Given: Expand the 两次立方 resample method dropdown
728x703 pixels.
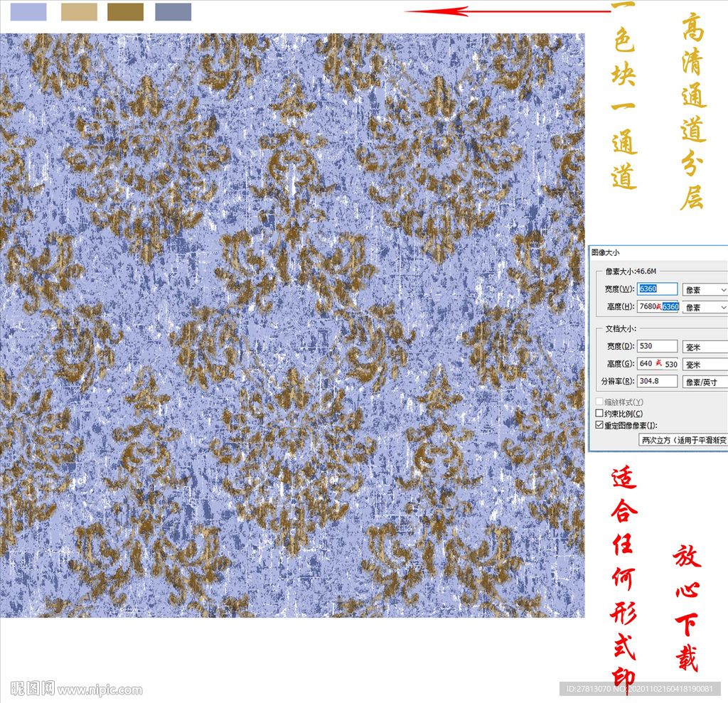Looking at the screenshot, I should tap(683, 441).
